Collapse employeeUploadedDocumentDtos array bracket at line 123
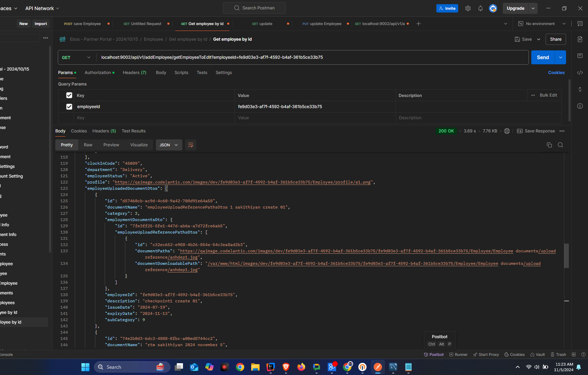588x375 pixels. [166, 188]
